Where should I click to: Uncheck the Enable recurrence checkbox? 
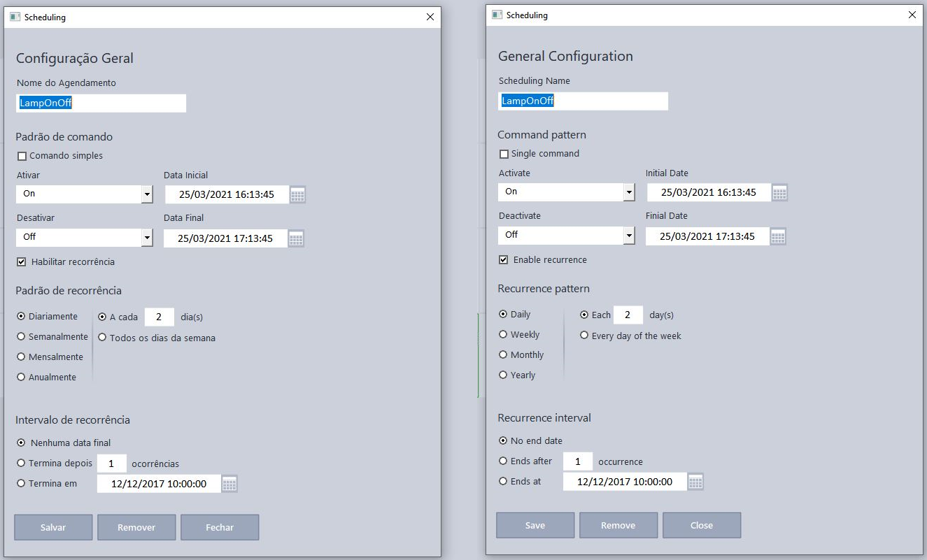tap(504, 260)
